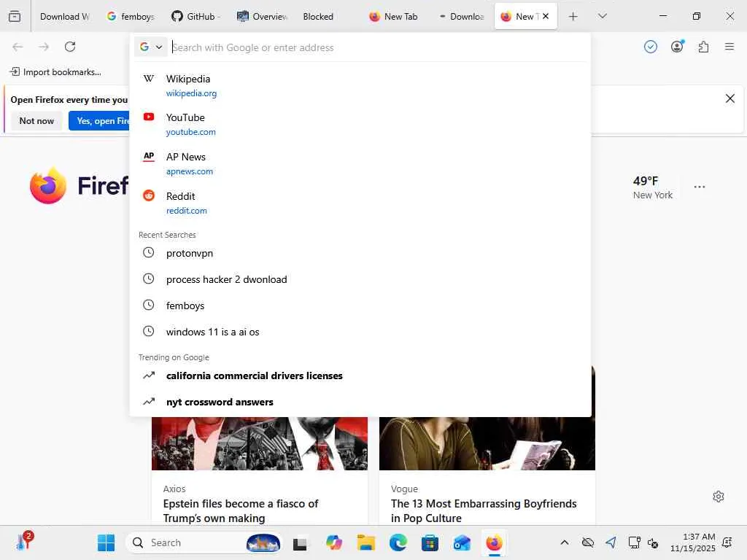Image resolution: width=747 pixels, height=560 pixels.
Task: Switch to the first New Tab tab
Action: [x=393, y=16]
